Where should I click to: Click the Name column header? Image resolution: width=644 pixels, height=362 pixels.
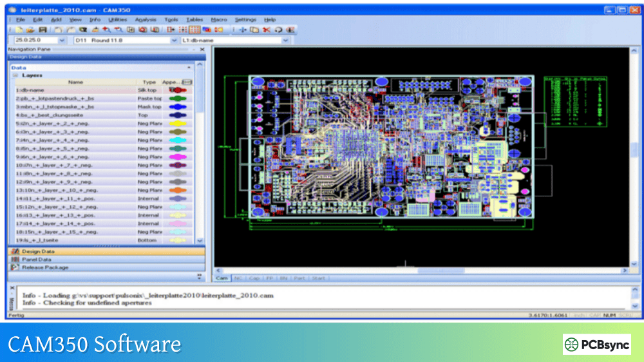(x=75, y=82)
